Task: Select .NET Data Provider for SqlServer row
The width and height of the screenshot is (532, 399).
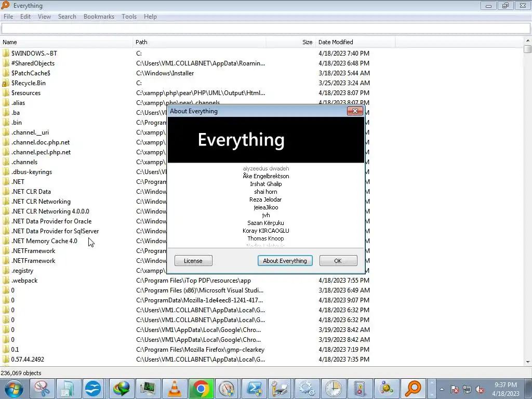Action: tap(55, 231)
